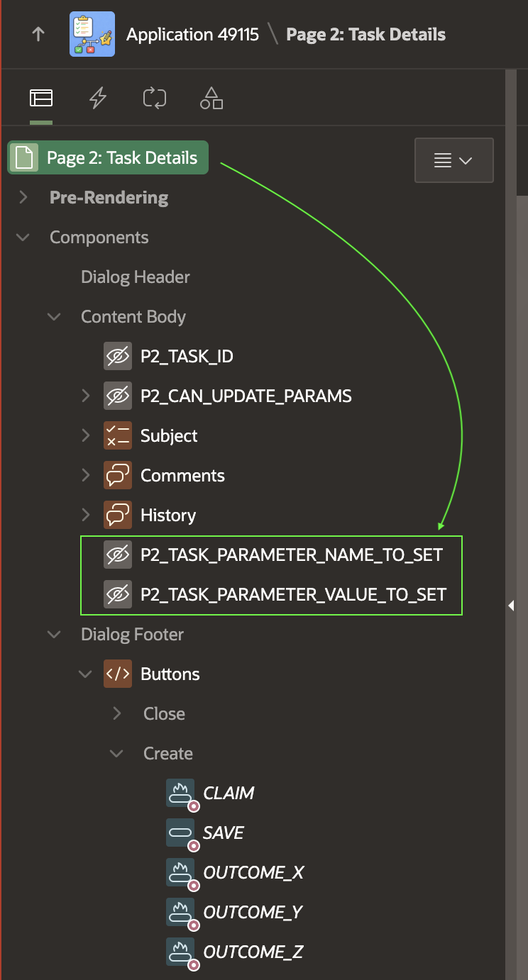Viewport: 528px width, 980px height.
Task: Collapse the Components node
Action: (x=23, y=238)
